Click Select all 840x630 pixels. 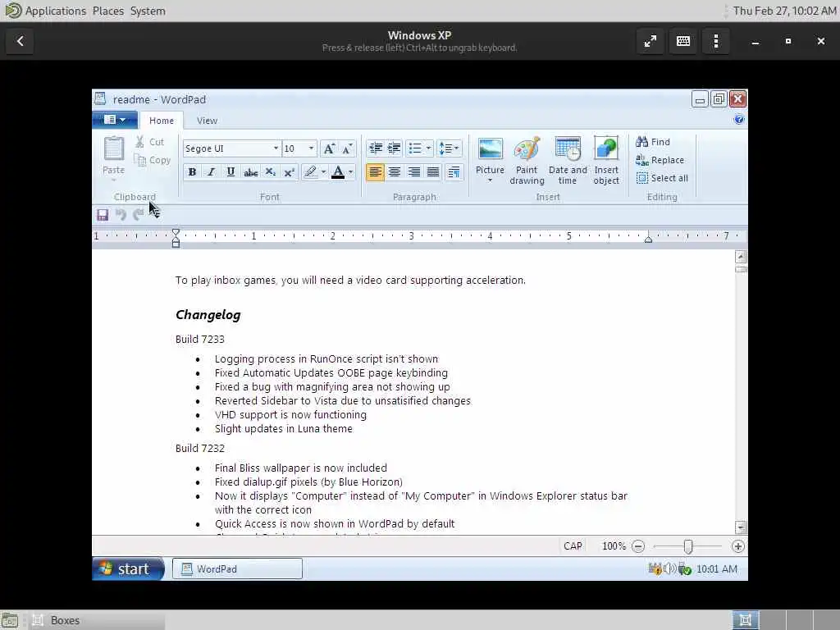[662, 178]
